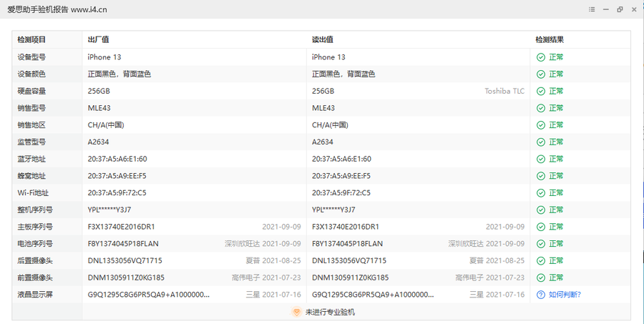Select factory value MLE43
644x324 pixels.
click(99, 108)
